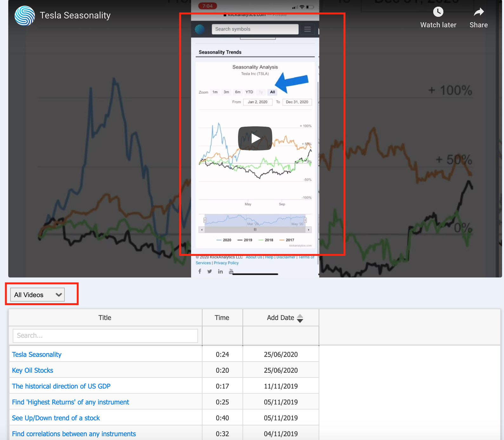
Task: Open the Tesla Seasonality video title link
Action: point(75,15)
